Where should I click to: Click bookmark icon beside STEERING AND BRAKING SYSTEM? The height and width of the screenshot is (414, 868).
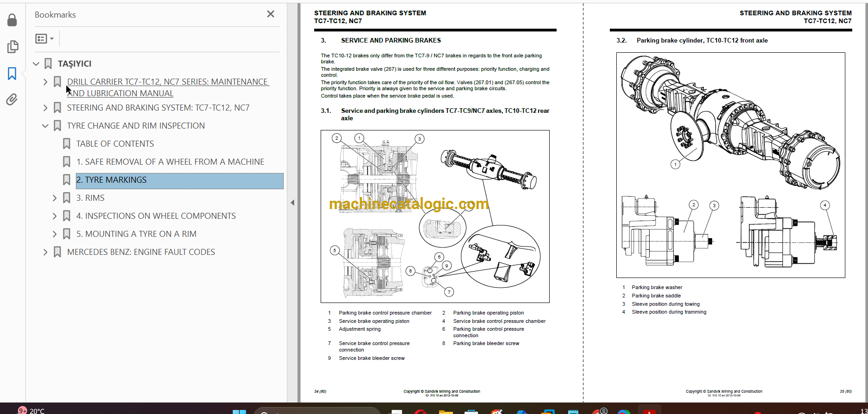tap(57, 108)
